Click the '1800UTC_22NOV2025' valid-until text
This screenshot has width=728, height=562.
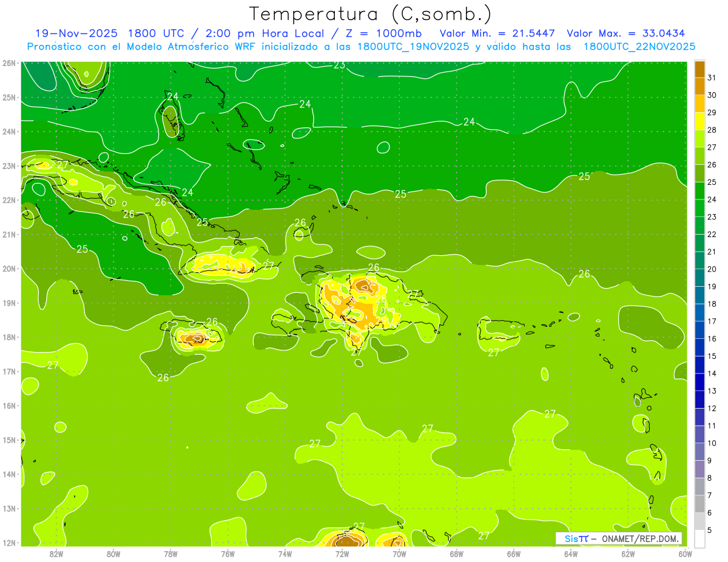pos(639,47)
